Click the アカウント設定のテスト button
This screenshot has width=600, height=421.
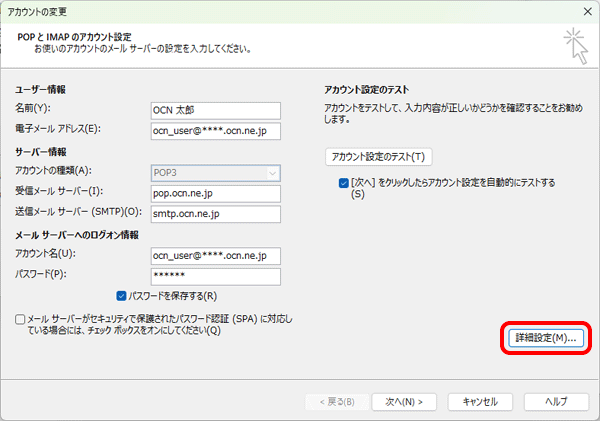point(379,157)
